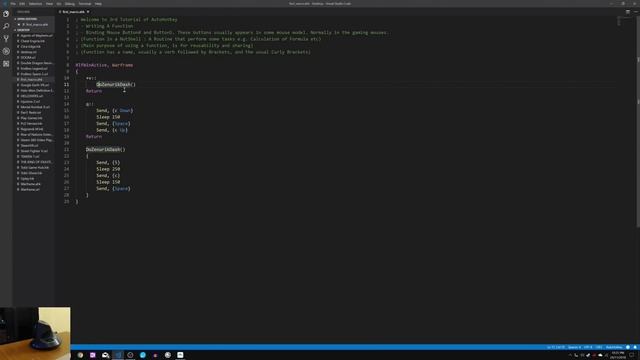The width and height of the screenshot is (640, 360).
Task: Open the Source Control view icon
Action: tap(6, 39)
